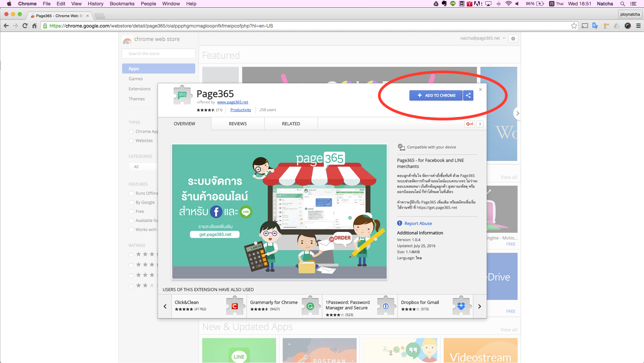644x363 pixels.
Task: Click Report Abuse link
Action: [418, 223]
